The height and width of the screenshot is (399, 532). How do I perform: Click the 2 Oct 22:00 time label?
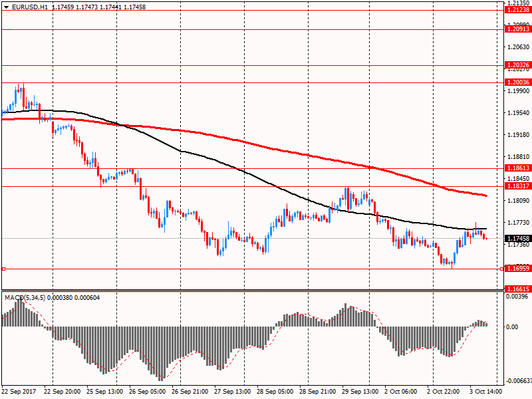[444, 392]
